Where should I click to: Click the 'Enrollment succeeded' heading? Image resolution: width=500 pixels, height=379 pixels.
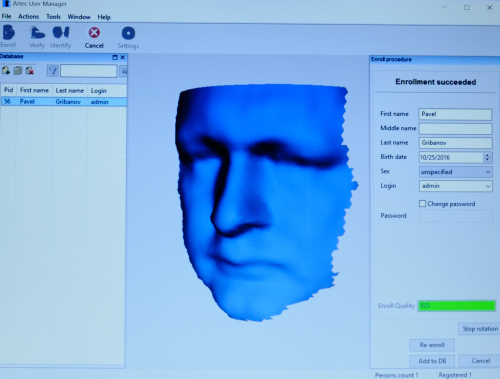click(435, 82)
